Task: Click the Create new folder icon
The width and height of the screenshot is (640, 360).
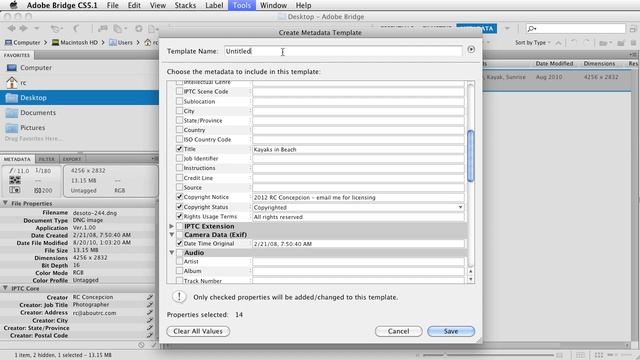Action: tap(621, 43)
